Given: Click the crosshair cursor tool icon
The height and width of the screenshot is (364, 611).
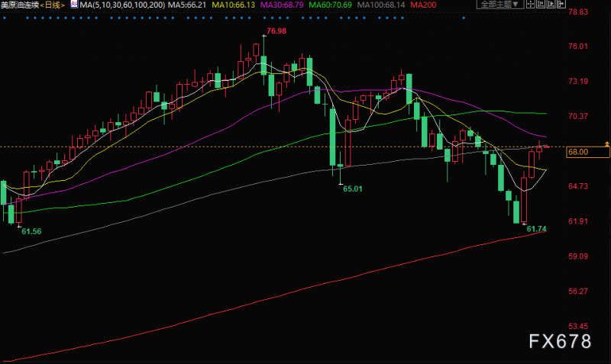Looking at the screenshot, I should pos(530,5).
